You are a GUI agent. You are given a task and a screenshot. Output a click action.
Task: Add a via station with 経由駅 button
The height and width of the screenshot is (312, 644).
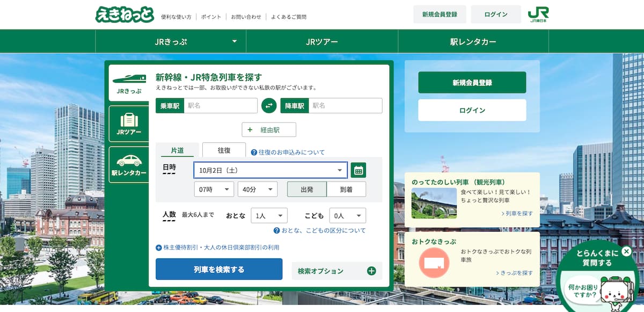click(269, 129)
